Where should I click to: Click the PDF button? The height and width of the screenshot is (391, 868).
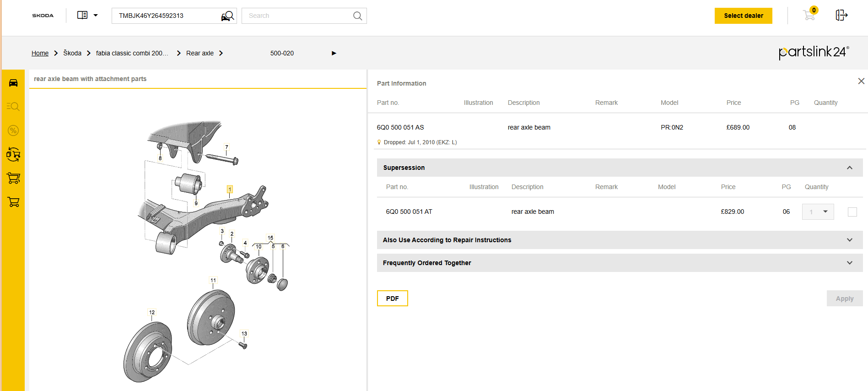[392, 299]
